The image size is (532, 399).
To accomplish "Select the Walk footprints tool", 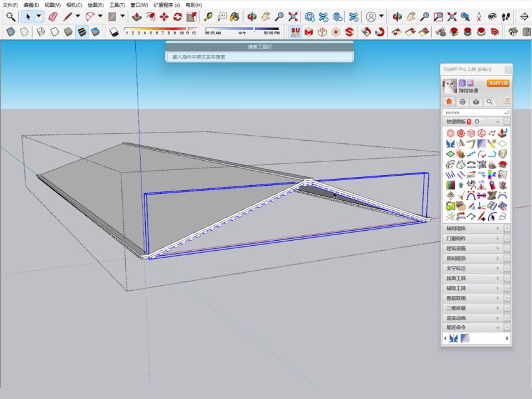I will [506, 17].
